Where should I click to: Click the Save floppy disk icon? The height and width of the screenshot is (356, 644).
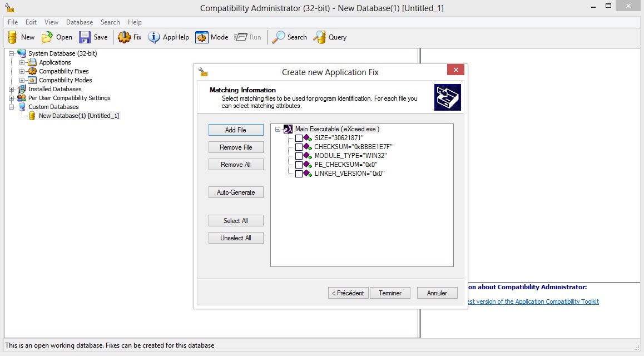(x=85, y=37)
